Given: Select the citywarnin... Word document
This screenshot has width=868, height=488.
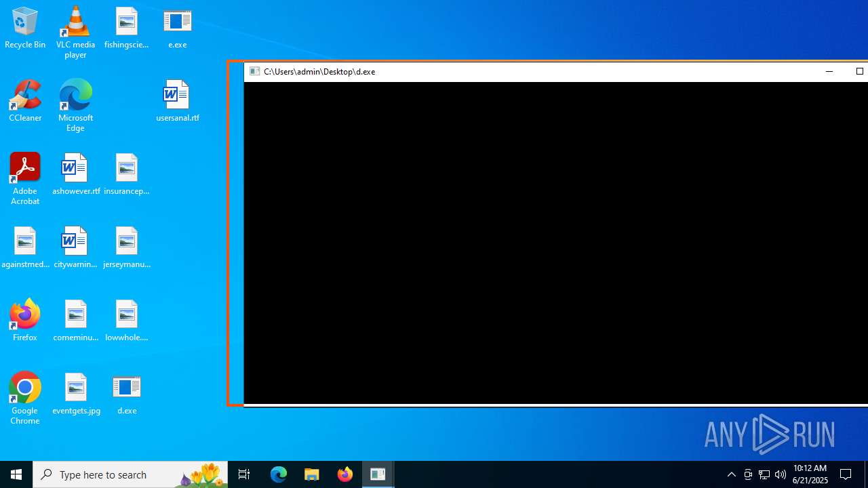Looking at the screenshot, I should pos(75,248).
